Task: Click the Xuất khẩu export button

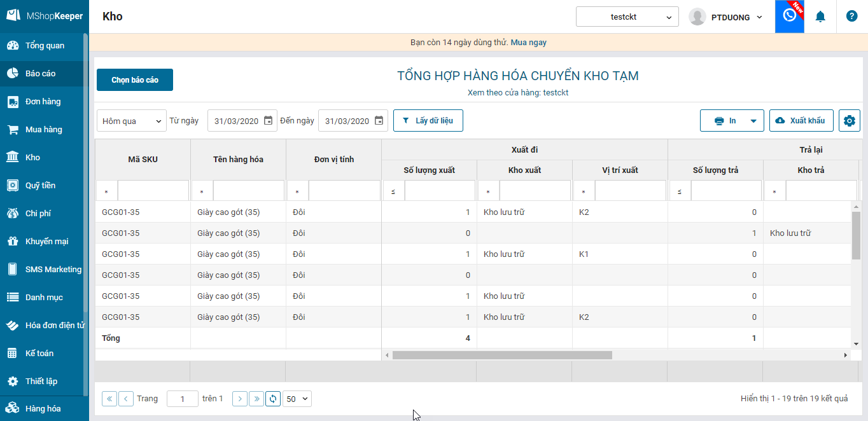Action: coord(801,121)
